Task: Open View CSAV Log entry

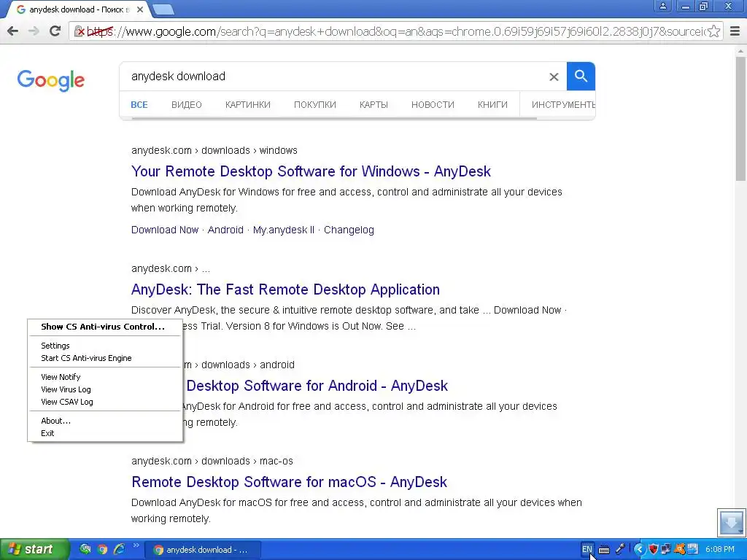Action: (105, 402)
